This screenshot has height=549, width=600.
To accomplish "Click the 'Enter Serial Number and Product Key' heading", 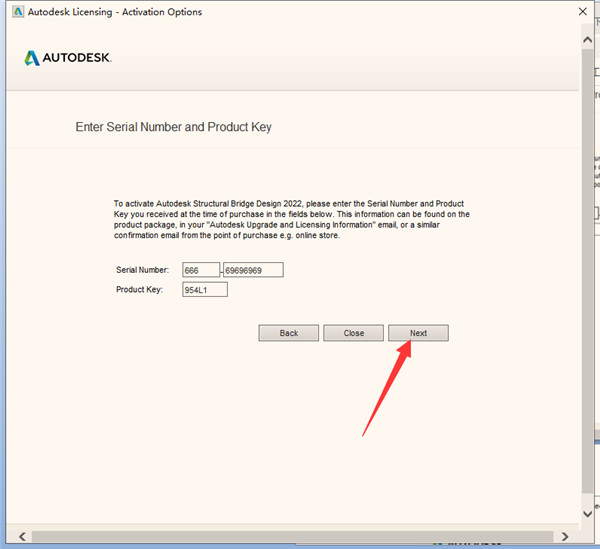I will tap(173, 127).
